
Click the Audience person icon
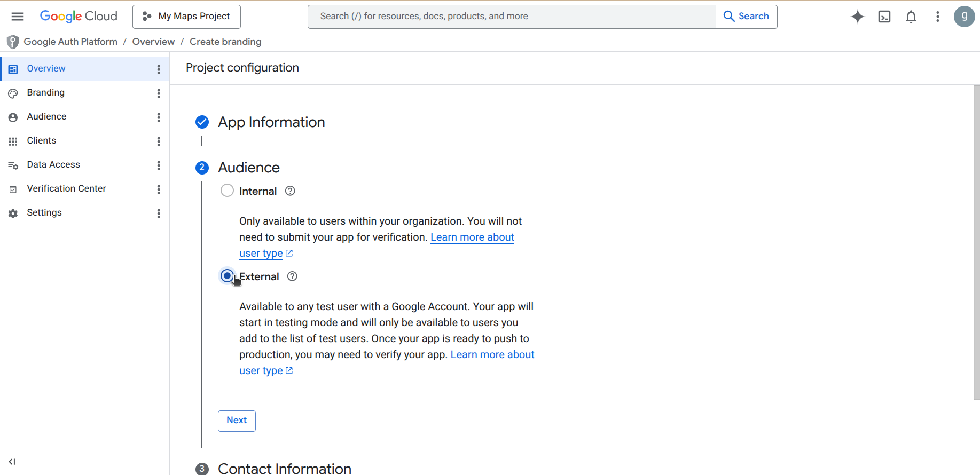(x=13, y=117)
